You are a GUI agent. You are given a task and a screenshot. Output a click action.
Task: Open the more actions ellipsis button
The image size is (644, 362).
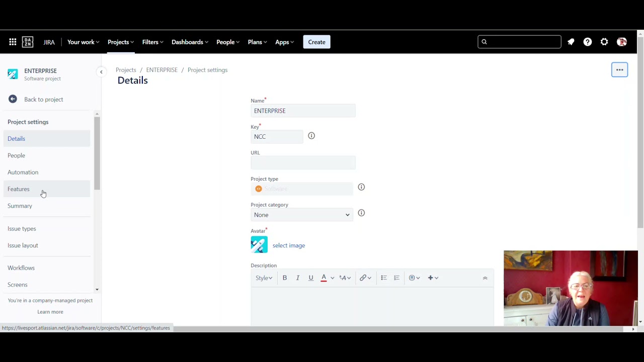tap(620, 70)
